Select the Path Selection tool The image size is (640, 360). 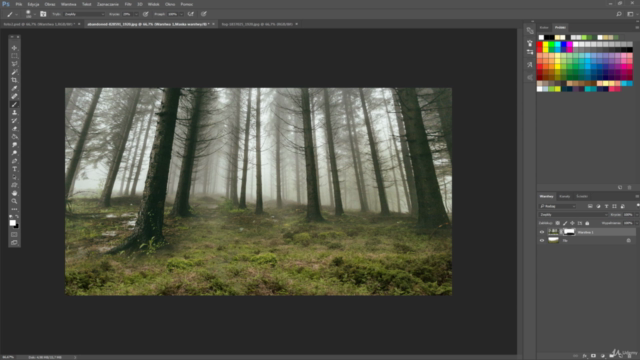tap(14, 177)
